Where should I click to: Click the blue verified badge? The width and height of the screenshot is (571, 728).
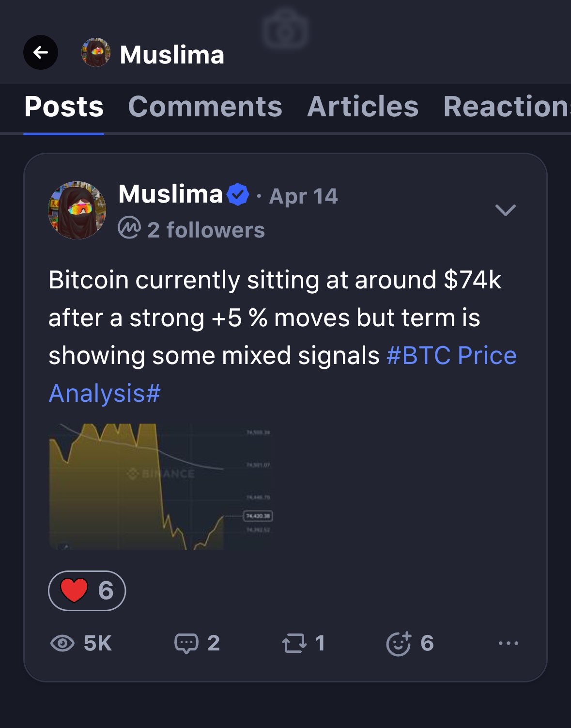pyautogui.click(x=238, y=194)
